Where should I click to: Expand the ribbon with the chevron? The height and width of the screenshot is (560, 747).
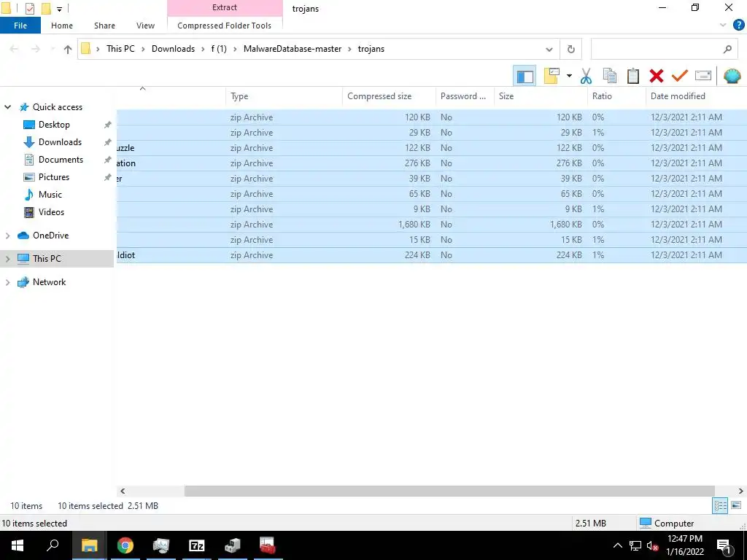point(723,26)
